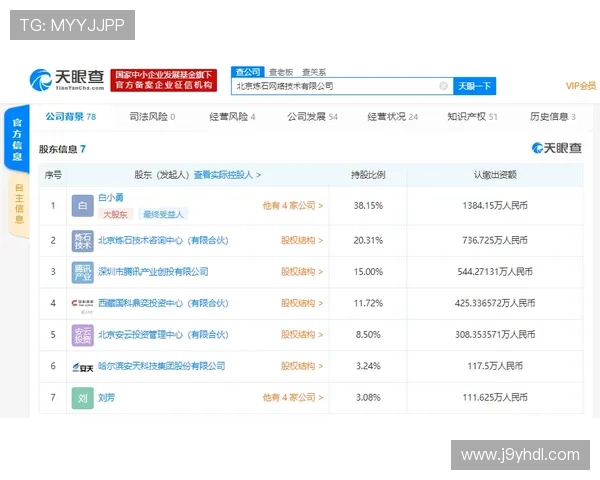Select the 20.31% shareholding cell
This screenshot has height=480, width=600.
(368, 240)
